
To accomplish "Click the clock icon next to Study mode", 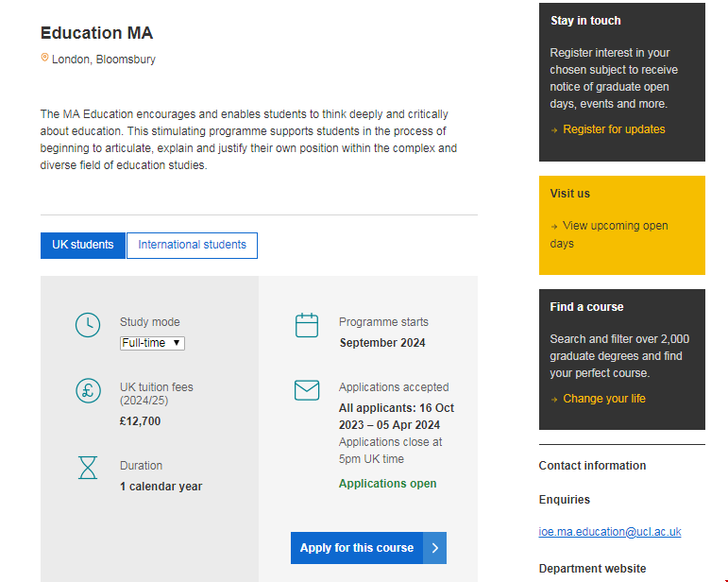I will click(88, 325).
